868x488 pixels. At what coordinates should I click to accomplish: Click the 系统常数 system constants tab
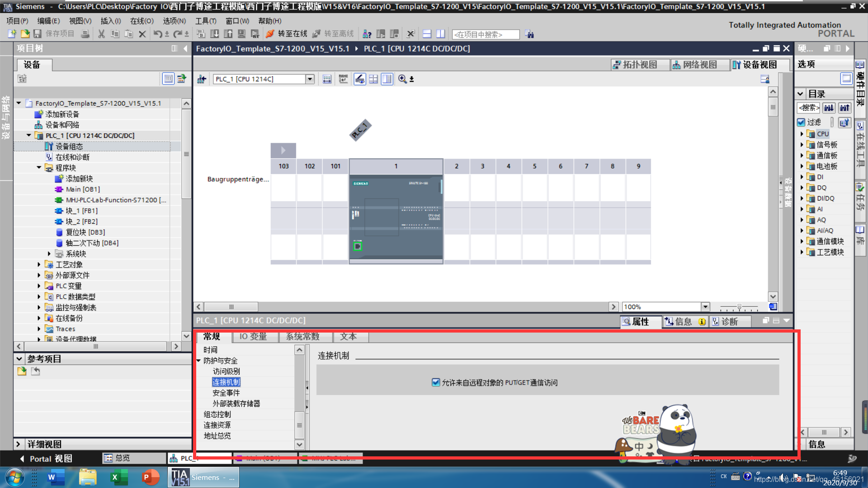(301, 336)
